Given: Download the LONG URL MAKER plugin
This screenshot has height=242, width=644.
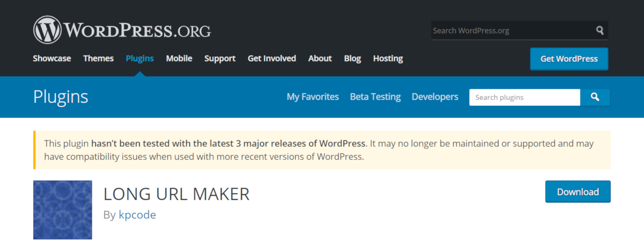Looking at the screenshot, I should (x=577, y=192).
